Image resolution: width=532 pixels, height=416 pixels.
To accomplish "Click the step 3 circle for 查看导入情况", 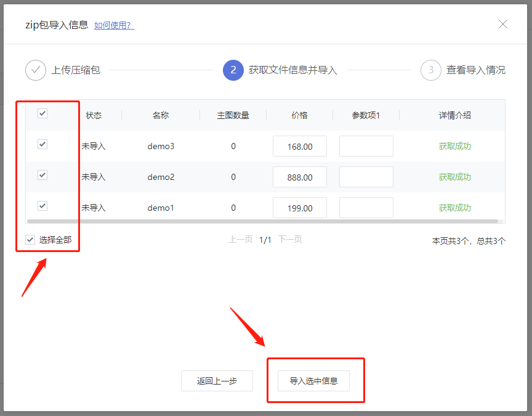I will pos(430,70).
